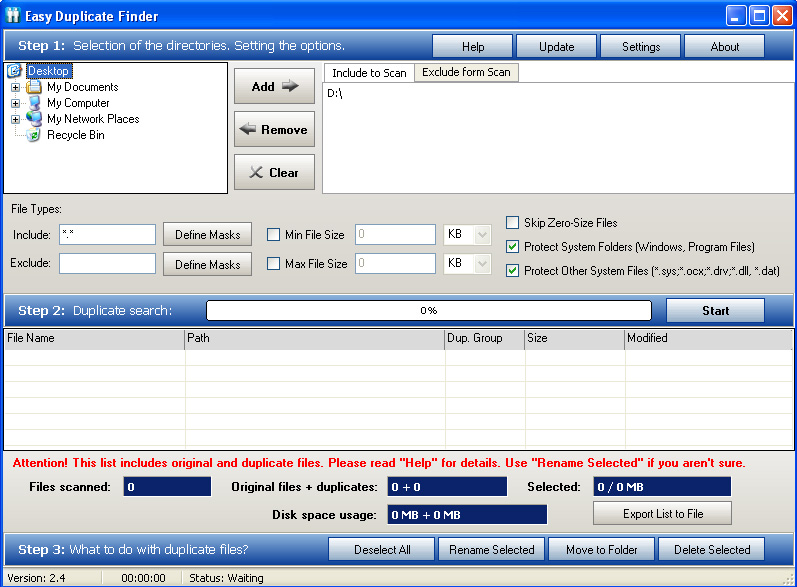Click Define Masks for Include types
The image size is (797, 587).
207,235
